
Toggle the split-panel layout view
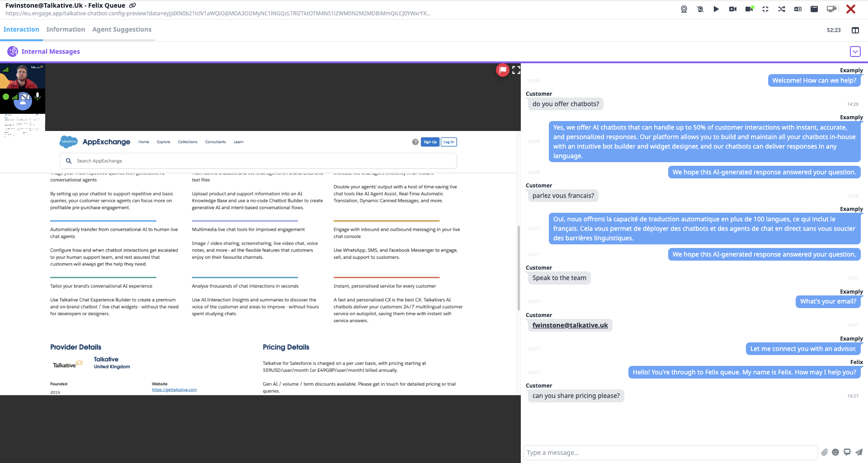pos(855,30)
